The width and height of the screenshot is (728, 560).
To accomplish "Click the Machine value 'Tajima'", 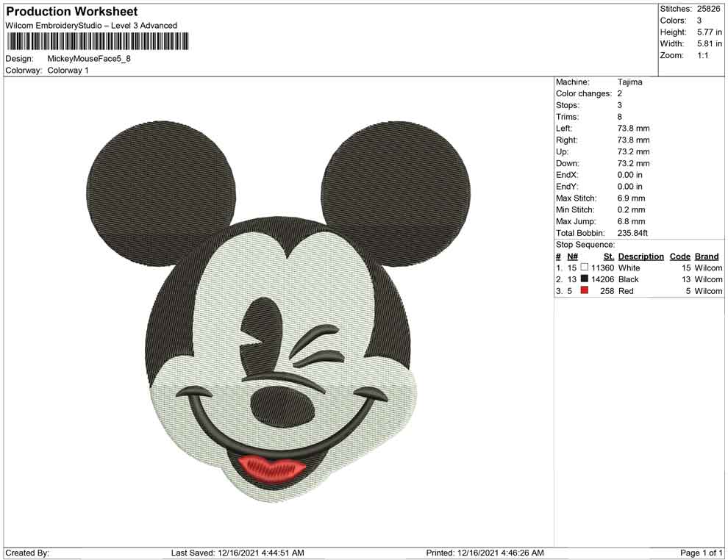I will (630, 82).
